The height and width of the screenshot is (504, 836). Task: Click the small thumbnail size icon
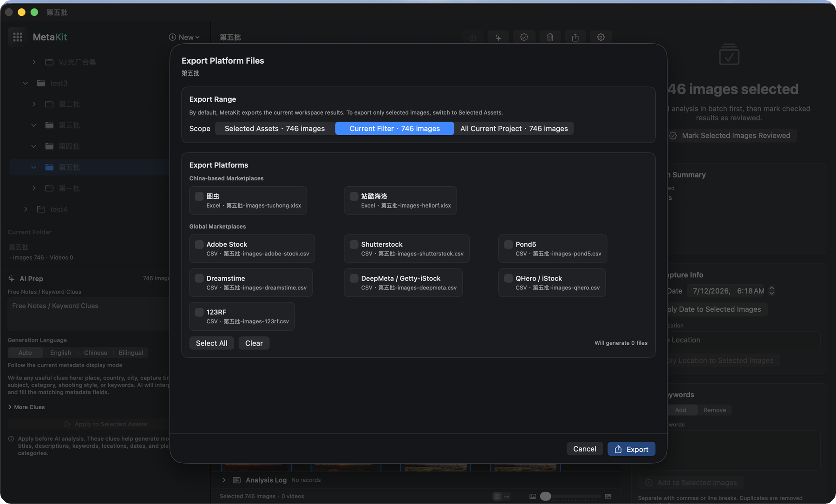point(533,496)
